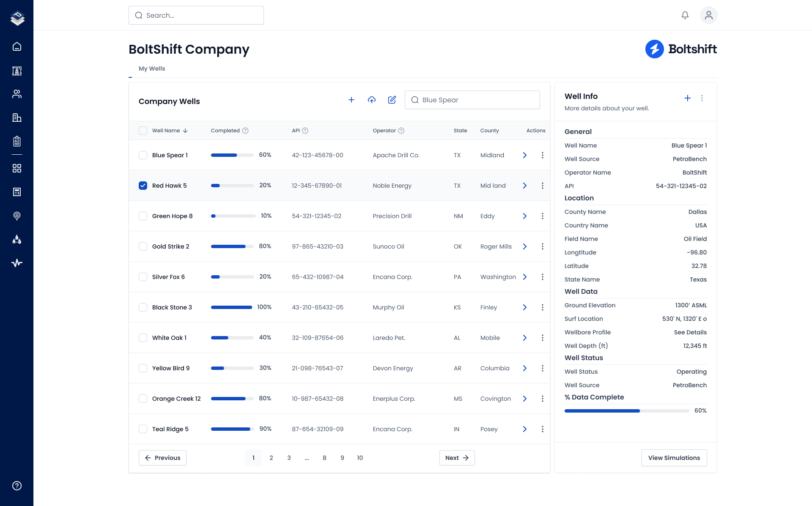Go to Next page of wells
The width and height of the screenshot is (812, 506).
click(457, 458)
